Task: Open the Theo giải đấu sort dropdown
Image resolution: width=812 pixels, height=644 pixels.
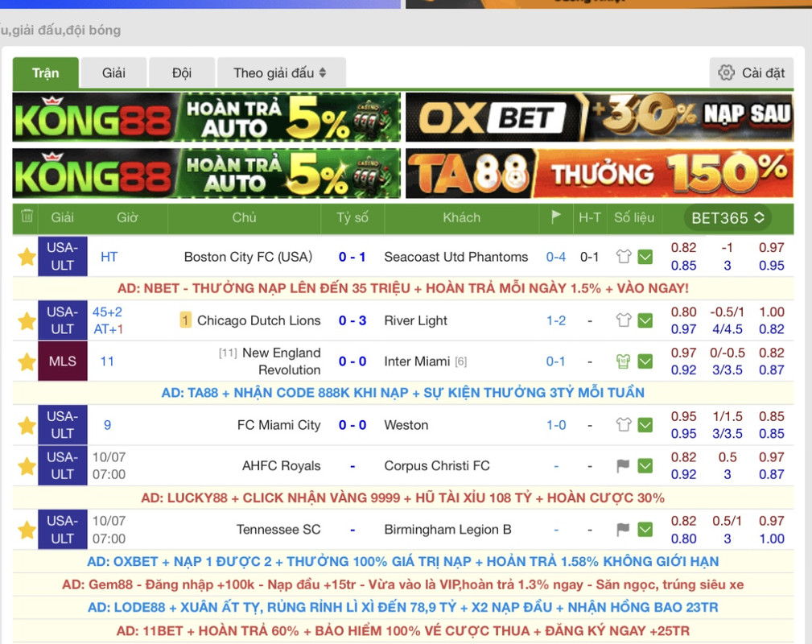Action: coord(281,72)
